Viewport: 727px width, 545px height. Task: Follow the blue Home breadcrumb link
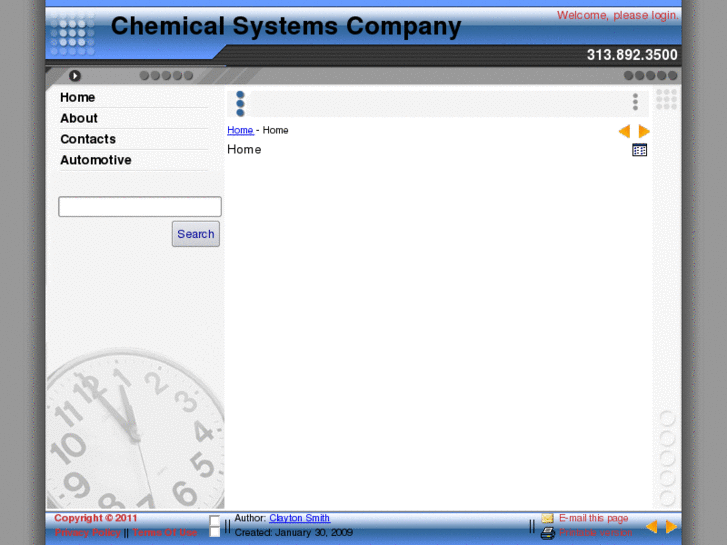[x=240, y=130]
